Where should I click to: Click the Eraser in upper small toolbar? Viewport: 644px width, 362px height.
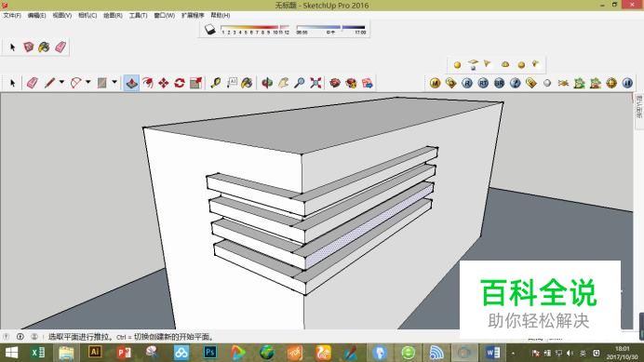[60, 47]
